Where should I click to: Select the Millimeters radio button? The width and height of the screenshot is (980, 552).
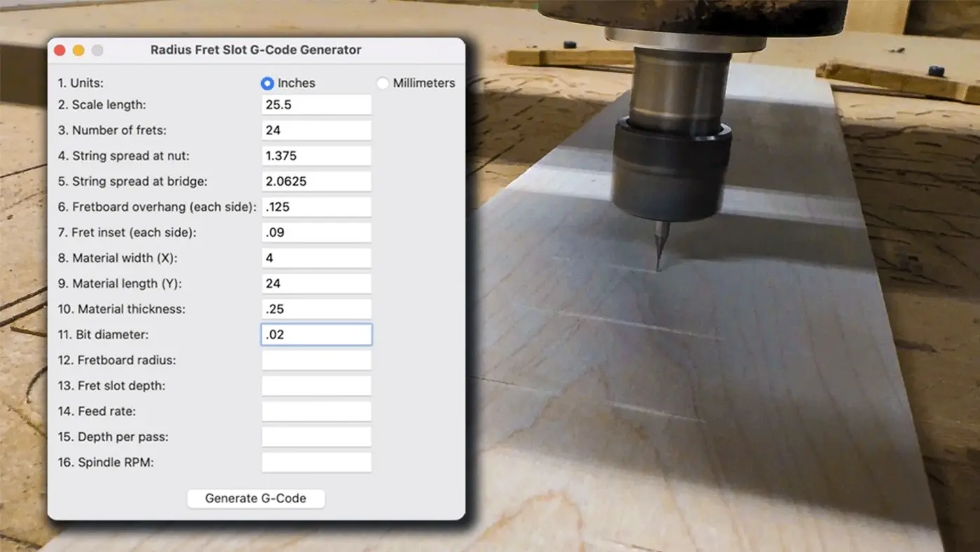[383, 83]
